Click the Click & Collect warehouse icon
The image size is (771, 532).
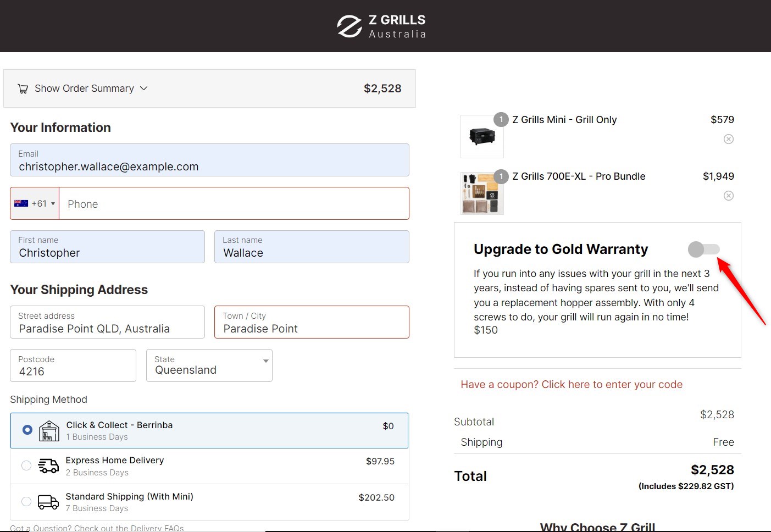tap(49, 431)
